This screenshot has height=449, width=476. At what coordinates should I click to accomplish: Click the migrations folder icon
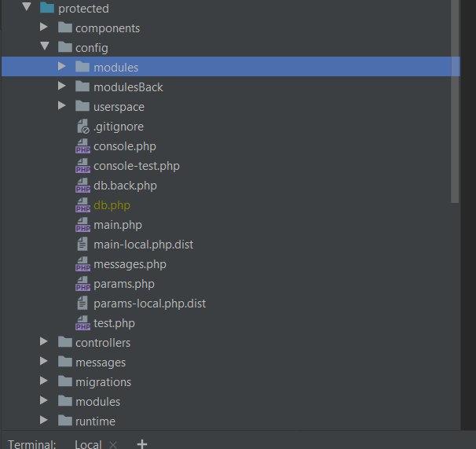(x=65, y=381)
